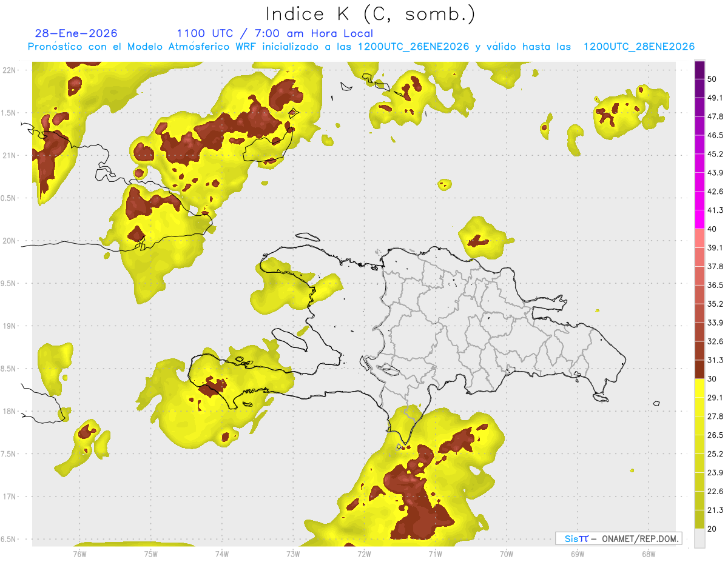This screenshot has width=728, height=562.
Task: Click longitude label "70W"
Action: pyautogui.click(x=507, y=554)
